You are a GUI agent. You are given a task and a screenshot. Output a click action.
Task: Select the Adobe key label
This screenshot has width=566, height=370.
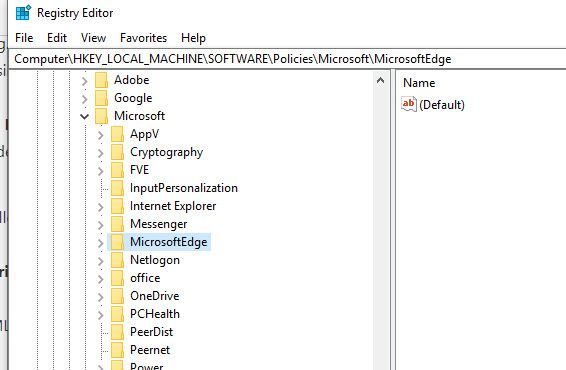(x=132, y=80)
